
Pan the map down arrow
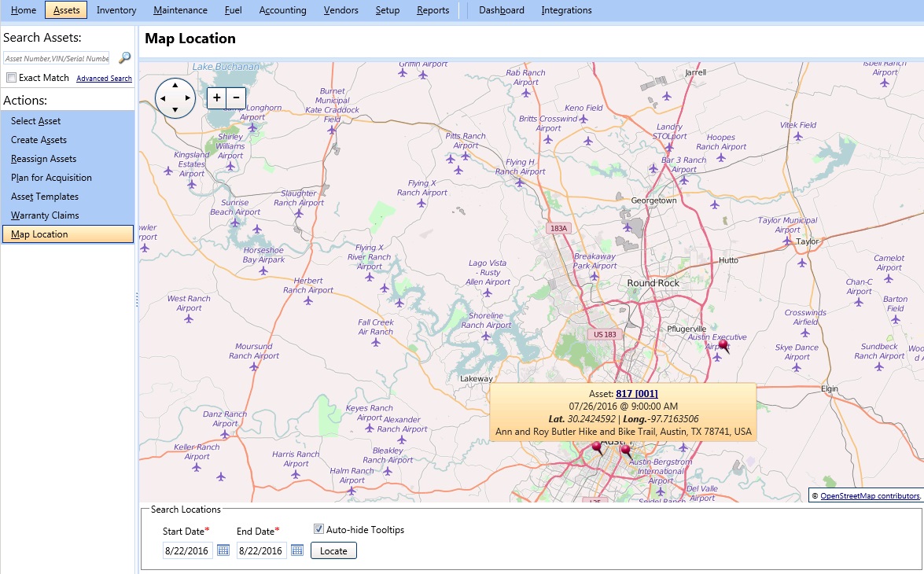175,110
